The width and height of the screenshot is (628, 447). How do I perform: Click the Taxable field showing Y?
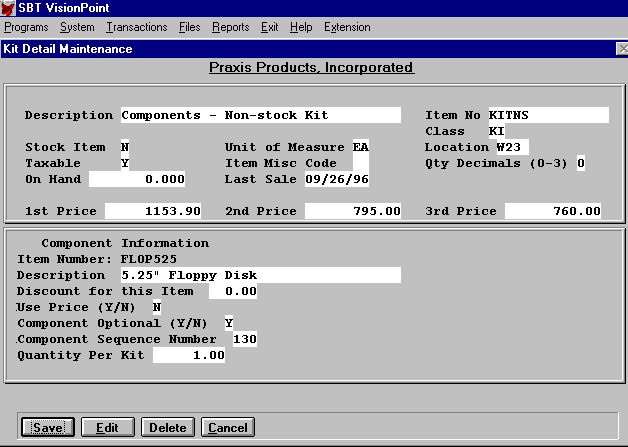pos(125,163)
